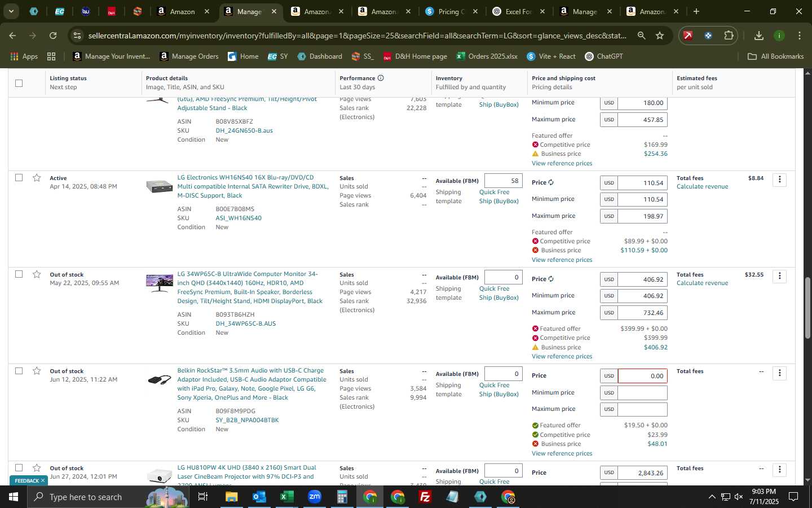Open actions menu for LG 34WP65C-B listing
The width and height of the screenshot is (812, 508).
click(x=780, y=276)
